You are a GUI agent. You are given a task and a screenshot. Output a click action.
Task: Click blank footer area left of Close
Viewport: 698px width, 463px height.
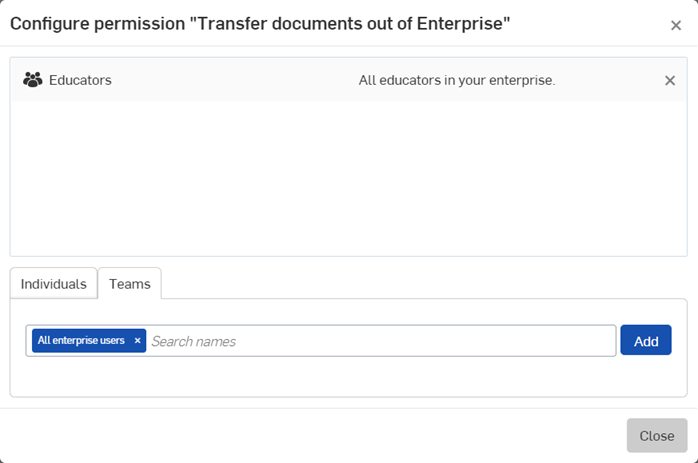(x=300, y=436)
